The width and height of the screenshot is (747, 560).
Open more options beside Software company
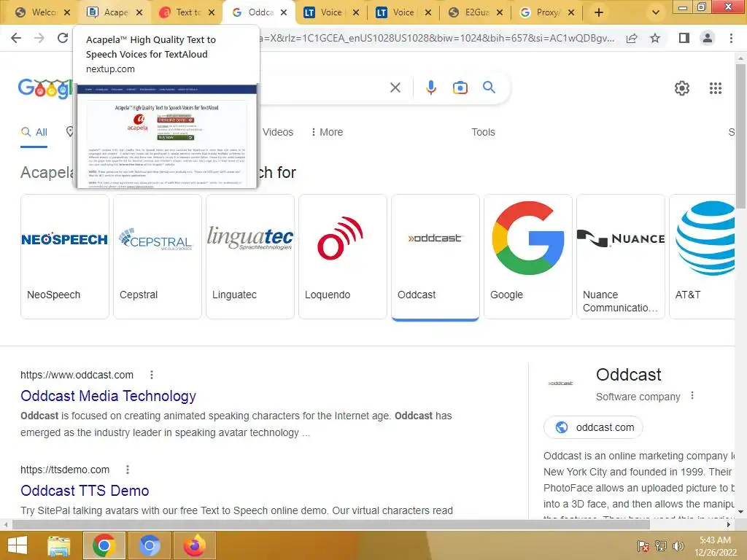[692, 396]
